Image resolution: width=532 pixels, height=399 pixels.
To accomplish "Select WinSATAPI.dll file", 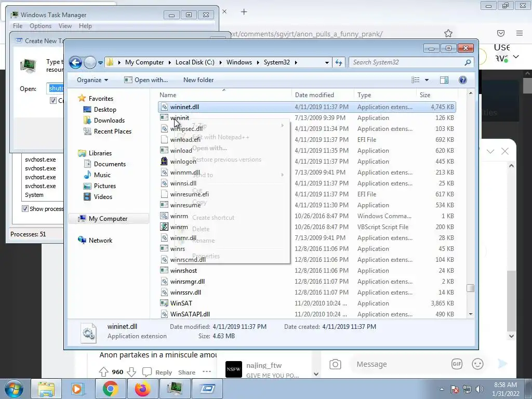I will pyautogui.click(x=190, y=314).
